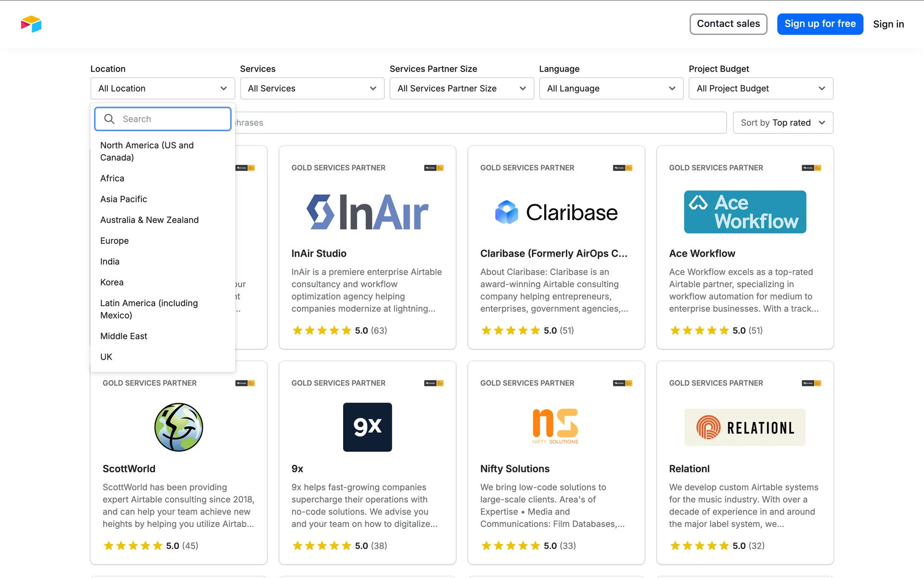Click the Relationl logo image
This screenshot has width=924, height=578.
pyautogui.click(x=744, y=427)
